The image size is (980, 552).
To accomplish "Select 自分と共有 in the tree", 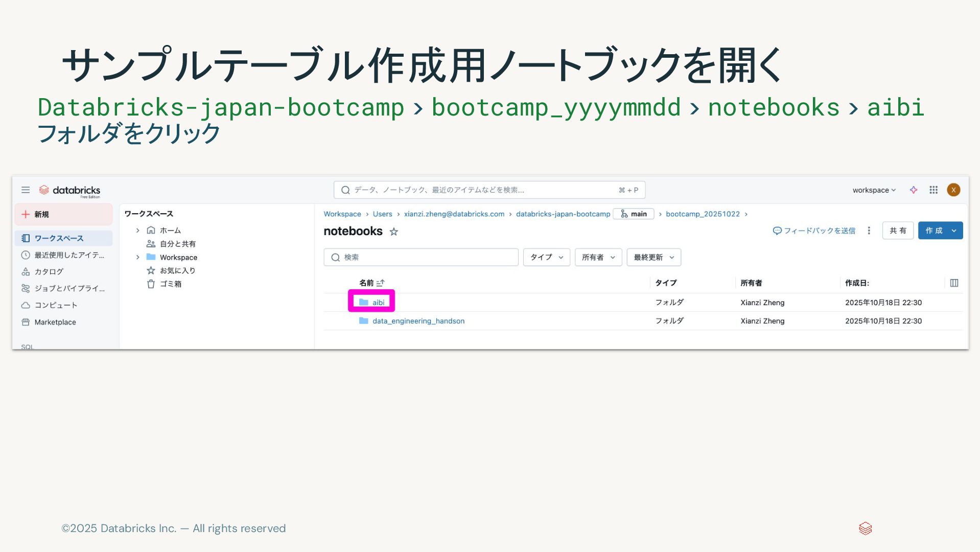I will click(177, 244).
